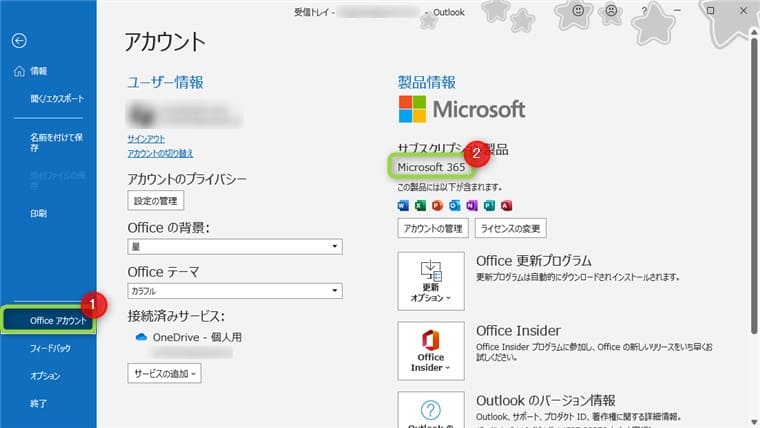760x428 pixels.
Task: Minimize the Outlook window
Action: click(x=677, y=10)
